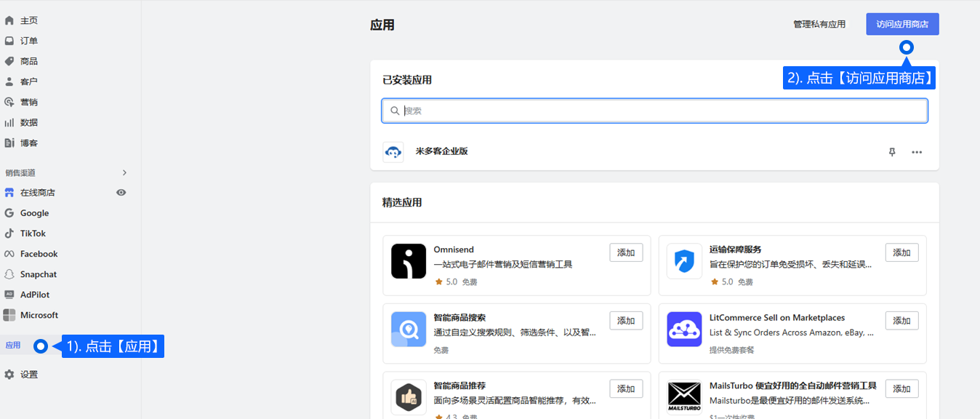The image size is (980, 419).
Task: Open 订单 in the sidebar
Action: click(x=29, y=41)
